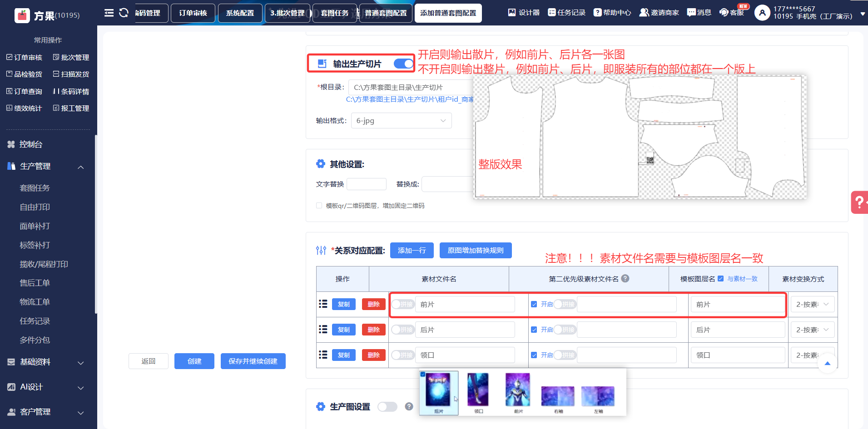868x429 pixels.
Task: Open 订单审核 shortcut in the sidebar quick actions
Action: 25,58
